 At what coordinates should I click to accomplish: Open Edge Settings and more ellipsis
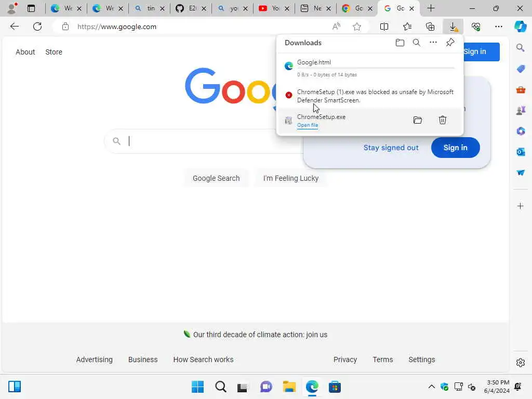pyautogui.click(x=498, y=26)
